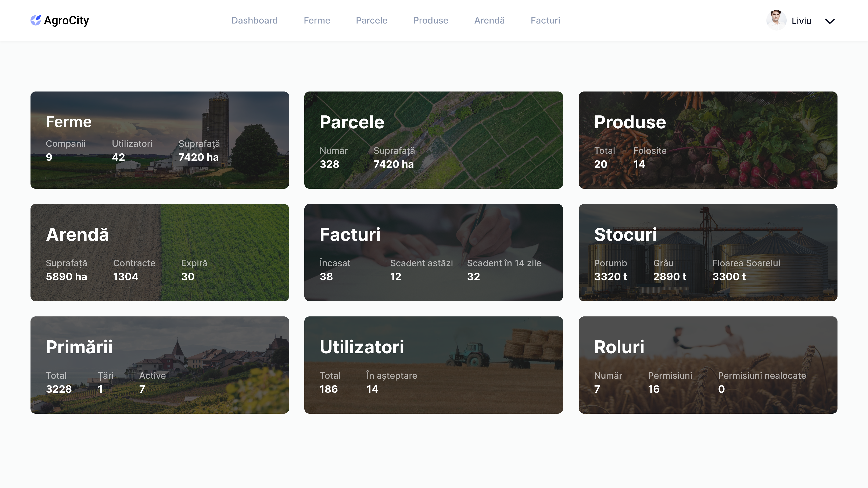The width and height of the screenshot is (868, 488).
Task: Open the Roluri wheat field card
Action: pyautogui.click(x=708, y=365)
